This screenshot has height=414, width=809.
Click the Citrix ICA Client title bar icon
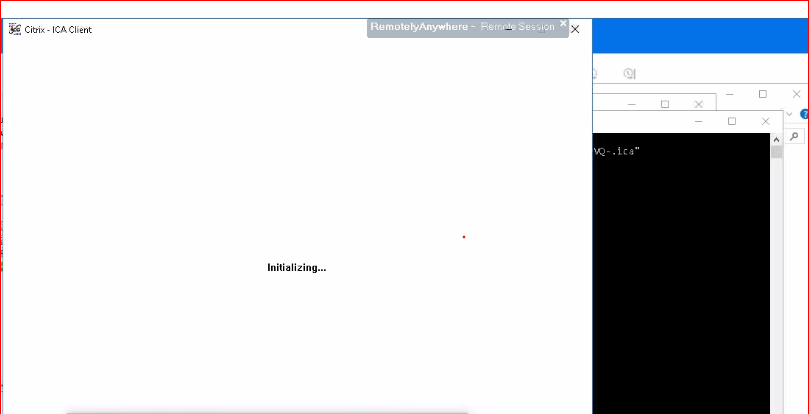[14, 29]
